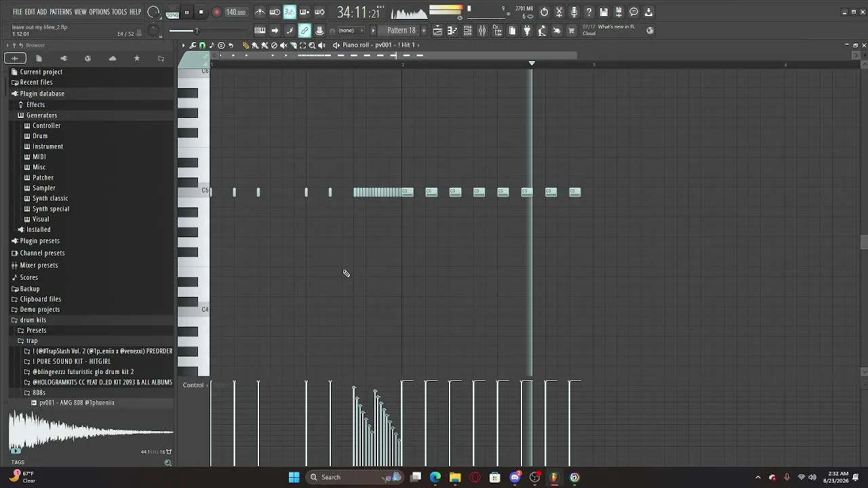868x488 pixels.
Task: Toggle the countdown before recording button
Action: (x=290, y=12)
